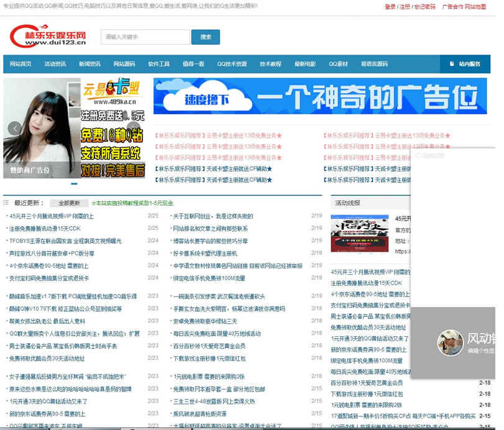Click the 注册 registration link

pyautogui.click(x=406, y=8)
